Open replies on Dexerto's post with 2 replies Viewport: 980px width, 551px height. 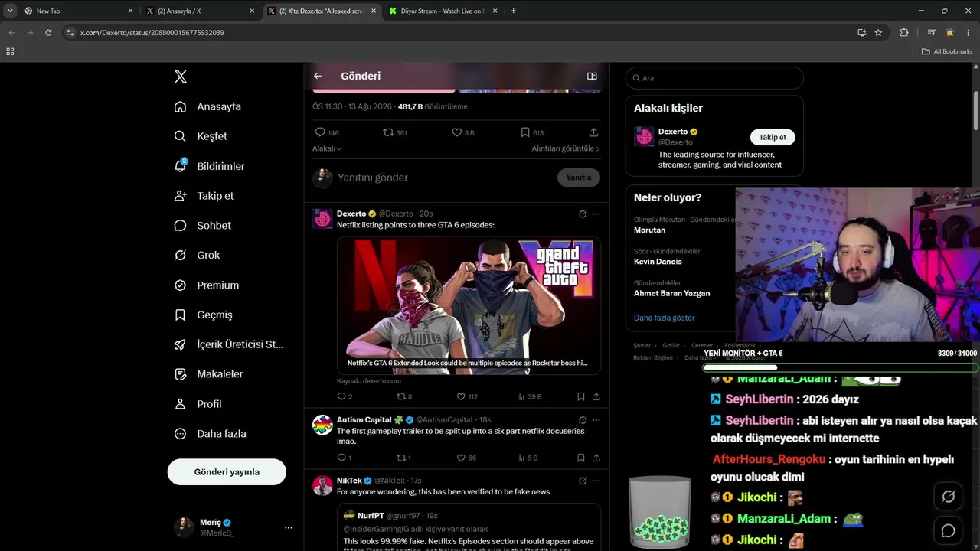coord(345,396)
